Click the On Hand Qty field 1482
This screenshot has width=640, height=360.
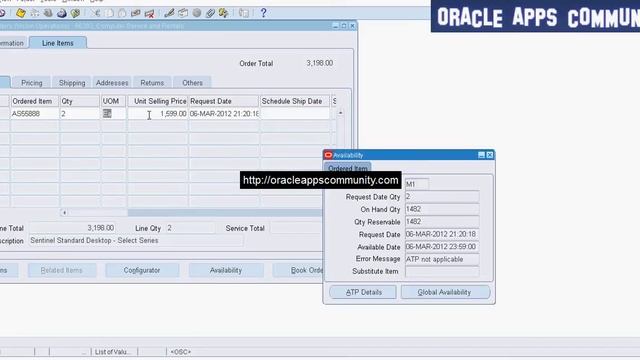pos(442,209)
